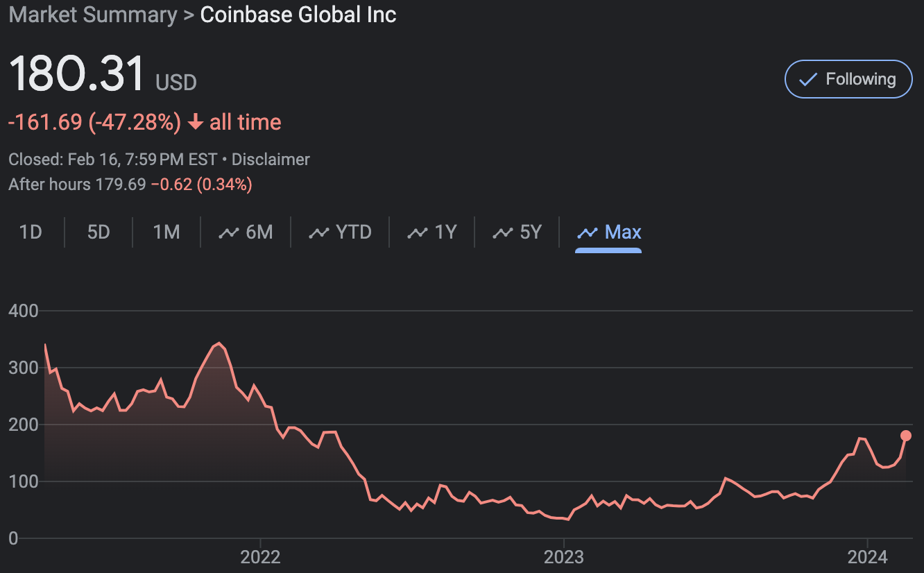
Task: Reselect the Max range tab
Action: 608,232
